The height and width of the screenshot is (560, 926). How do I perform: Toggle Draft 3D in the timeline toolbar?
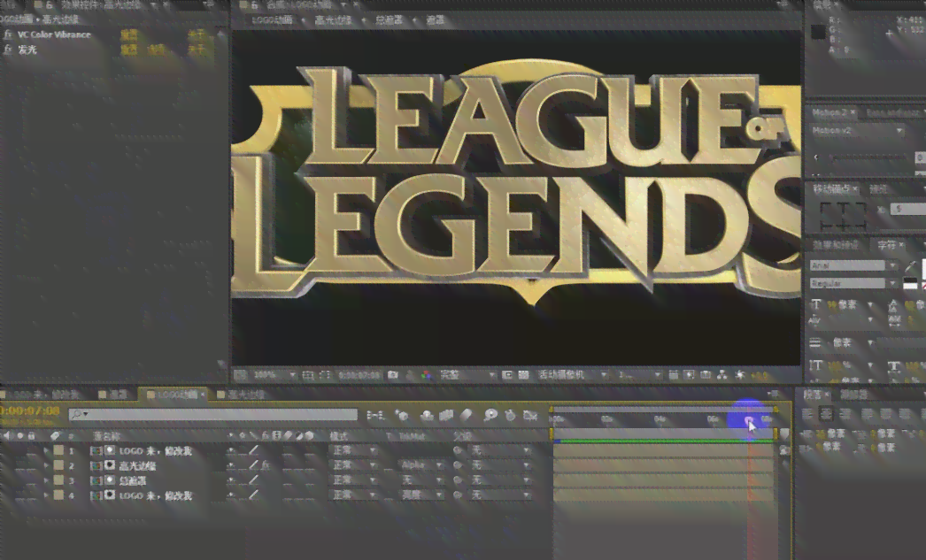(x=402, y=416)
